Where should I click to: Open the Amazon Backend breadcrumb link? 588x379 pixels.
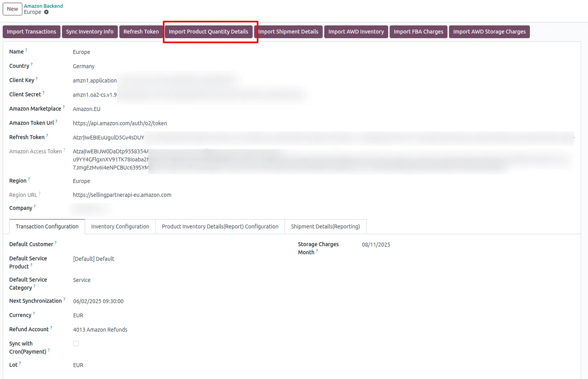tap(43, 6)
